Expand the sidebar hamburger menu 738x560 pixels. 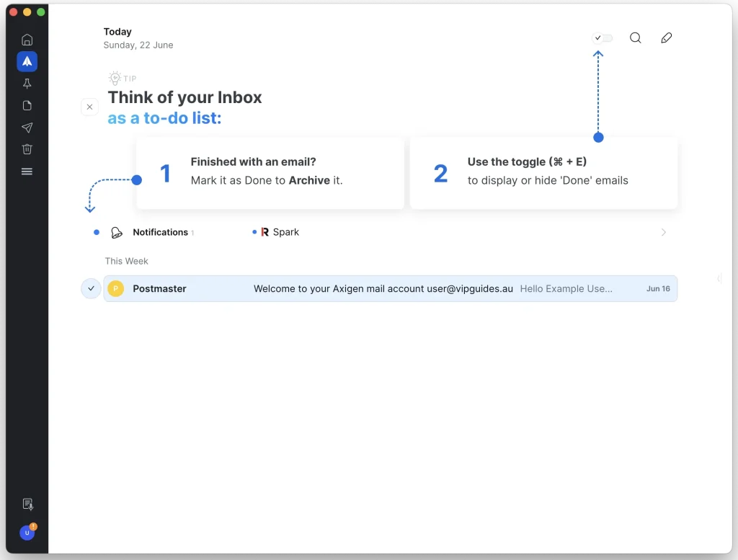pyautogui.click(x=27, y=172)
